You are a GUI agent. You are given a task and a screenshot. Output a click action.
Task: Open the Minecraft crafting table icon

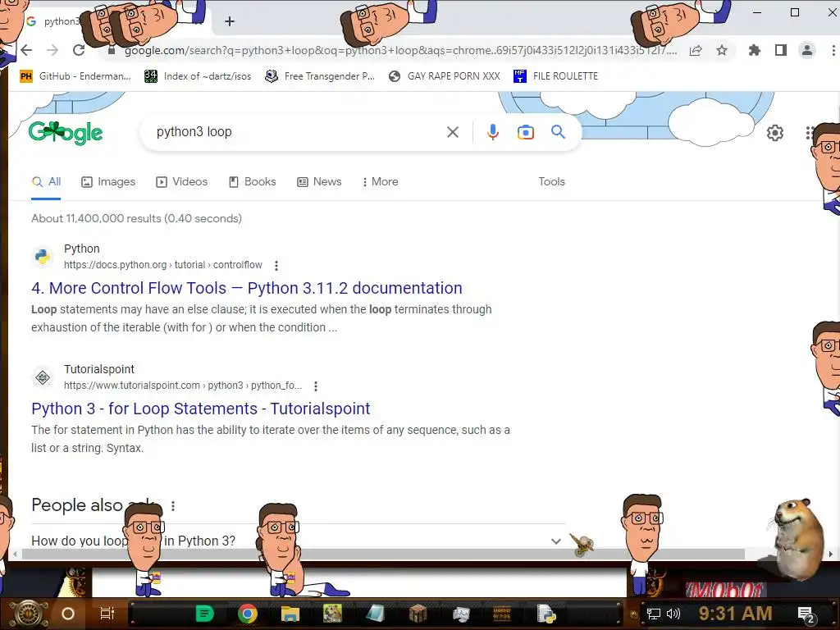coord(418,614)
